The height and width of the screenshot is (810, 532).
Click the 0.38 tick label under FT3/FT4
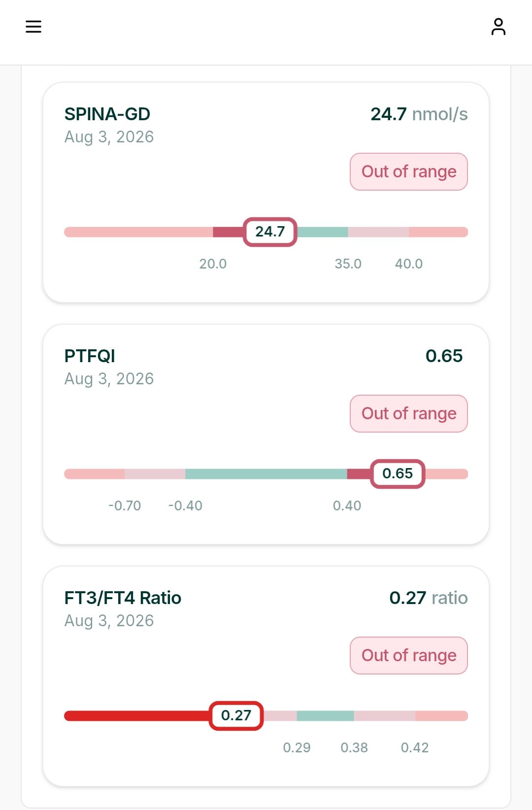[354, 747]
